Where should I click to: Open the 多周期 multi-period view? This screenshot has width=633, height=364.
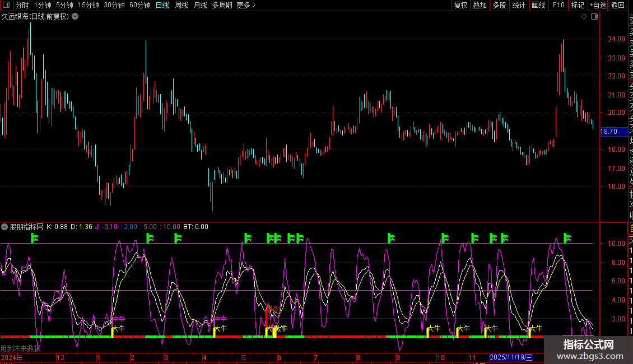pos(222,6)
